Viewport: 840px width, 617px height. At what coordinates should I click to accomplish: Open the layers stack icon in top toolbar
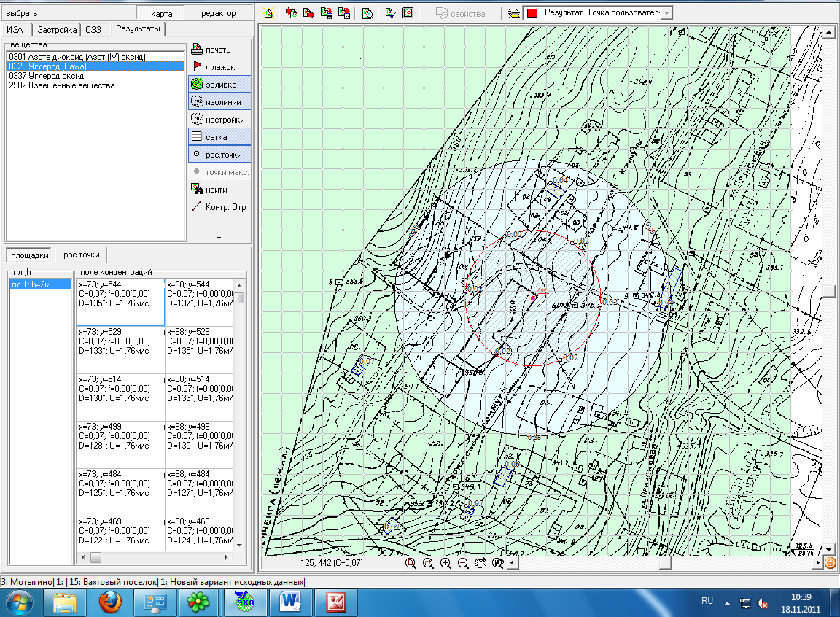coord(514,13)
